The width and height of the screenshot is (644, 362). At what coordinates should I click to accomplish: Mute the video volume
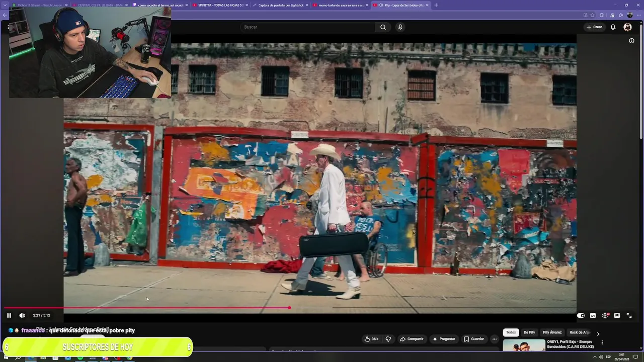(x=22, y=315)
